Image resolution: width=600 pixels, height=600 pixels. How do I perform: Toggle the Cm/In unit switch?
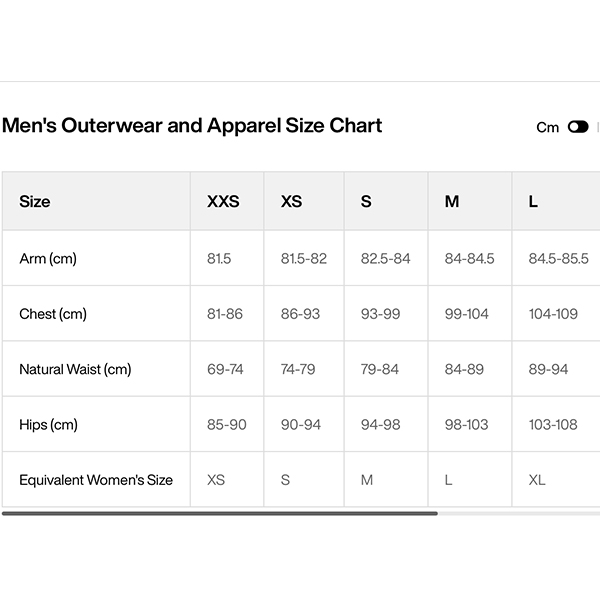(578, 127)
